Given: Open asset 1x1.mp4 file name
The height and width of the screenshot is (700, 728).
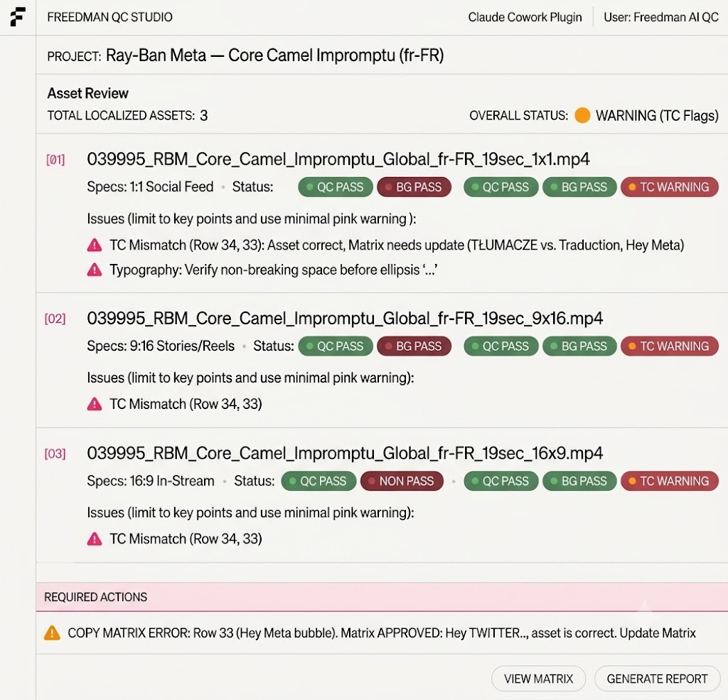Looking at the screenshot, I should 338,159.
